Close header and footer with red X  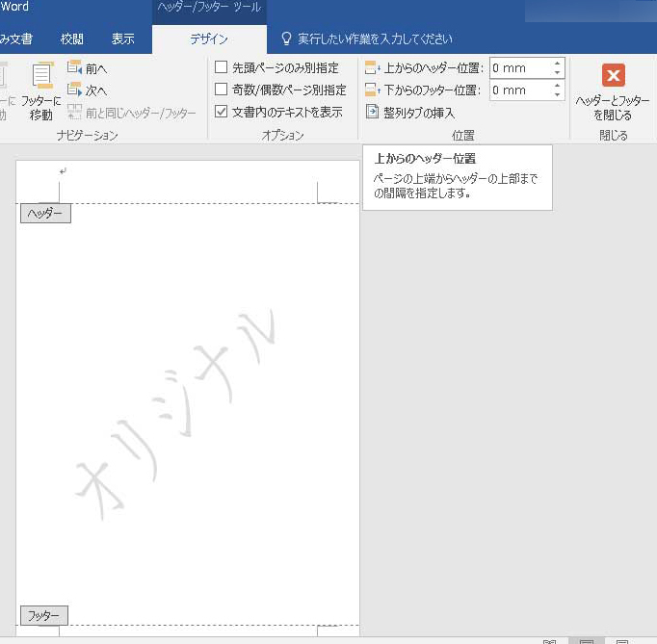pos(613,76)
